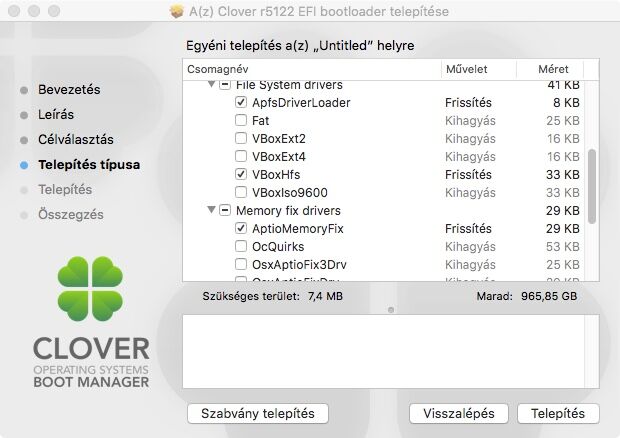
Task: Enable the OsxAptioFix3Drv checkbox
Action: click(241, 264)
